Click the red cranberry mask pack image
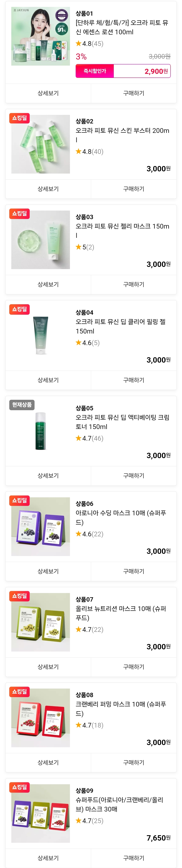 tap(40, 718)
